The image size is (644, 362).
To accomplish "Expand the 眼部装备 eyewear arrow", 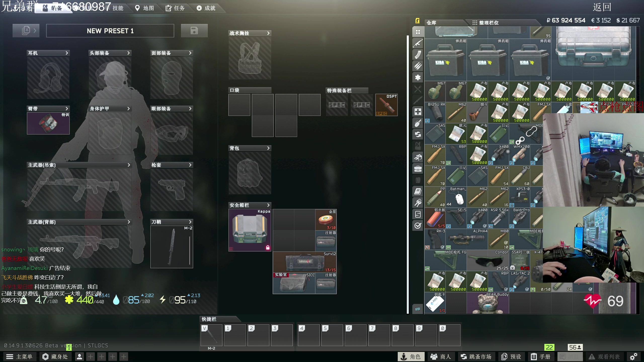I will [190, 109].
